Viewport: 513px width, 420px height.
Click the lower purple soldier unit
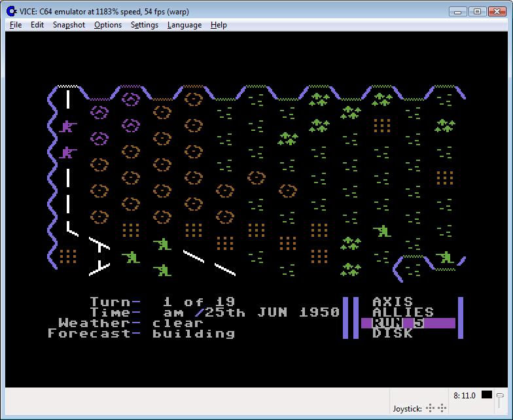tap(68, 152)
